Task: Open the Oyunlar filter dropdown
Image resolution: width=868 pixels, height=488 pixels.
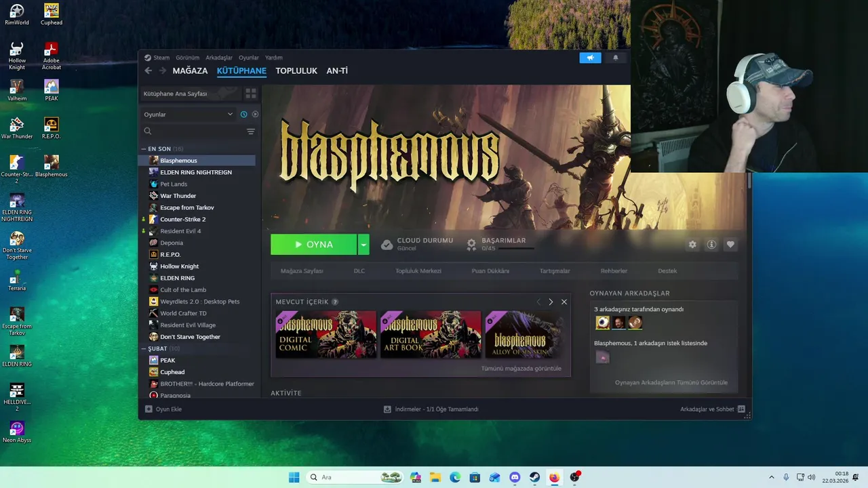Action: pyautogui.click(x=188, y=115)
